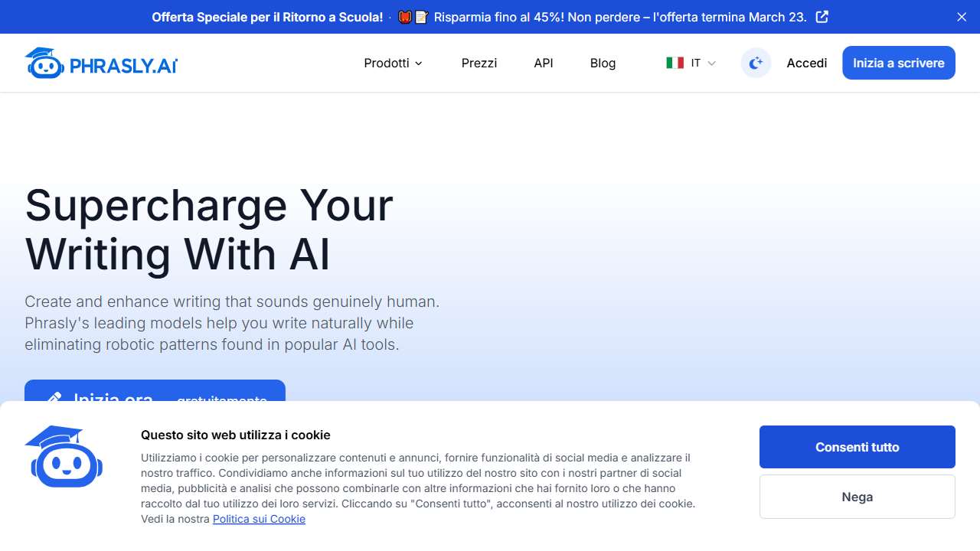
Task: Click the Italian flag icon
Action: tap(675, 63)
